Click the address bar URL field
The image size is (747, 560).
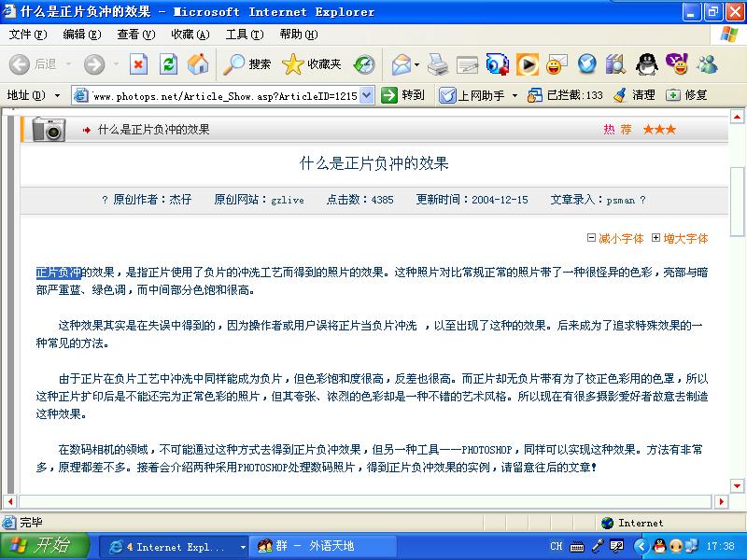pyautogui.click(x=224, y=95)
